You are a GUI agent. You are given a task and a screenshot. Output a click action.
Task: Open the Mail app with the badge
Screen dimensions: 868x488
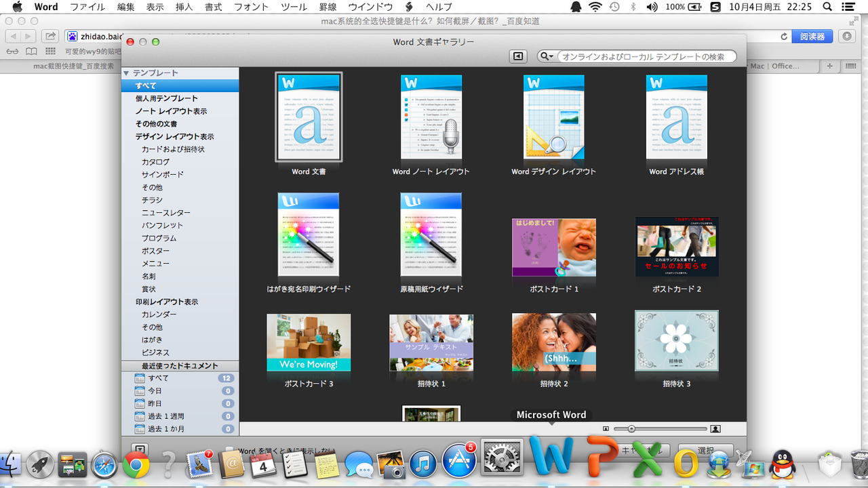[199, 464]
